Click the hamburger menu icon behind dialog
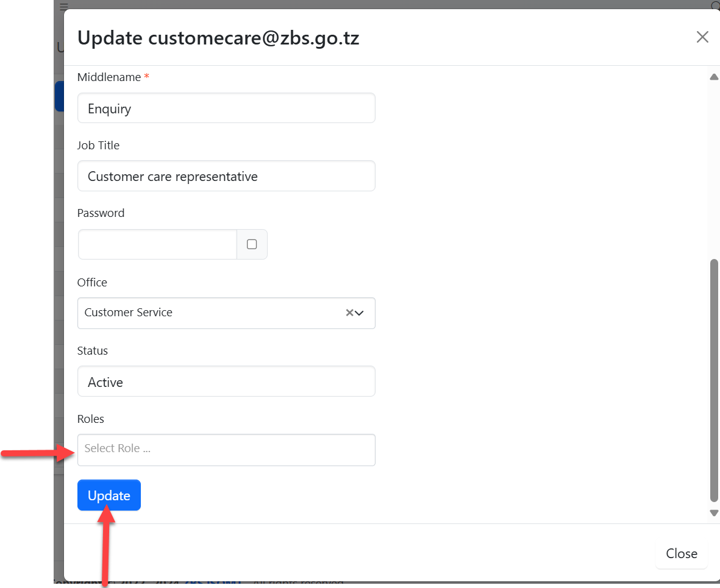 (64, 5)
